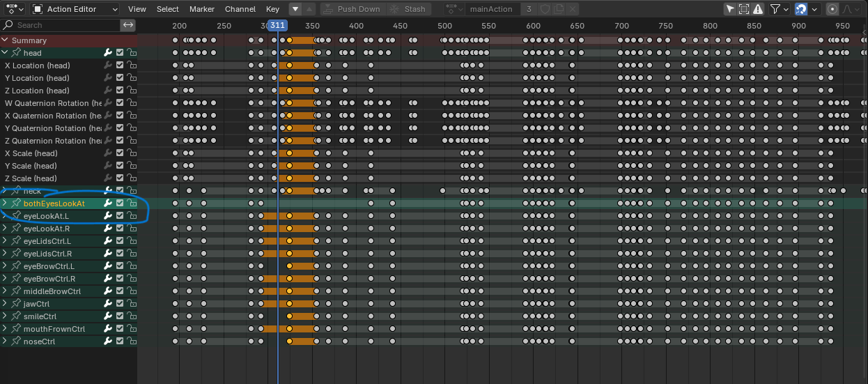Image resolution: width=868 pixels, height=384 pixels.
Task: Collapse the head group chevron
Action: (6, 53)
